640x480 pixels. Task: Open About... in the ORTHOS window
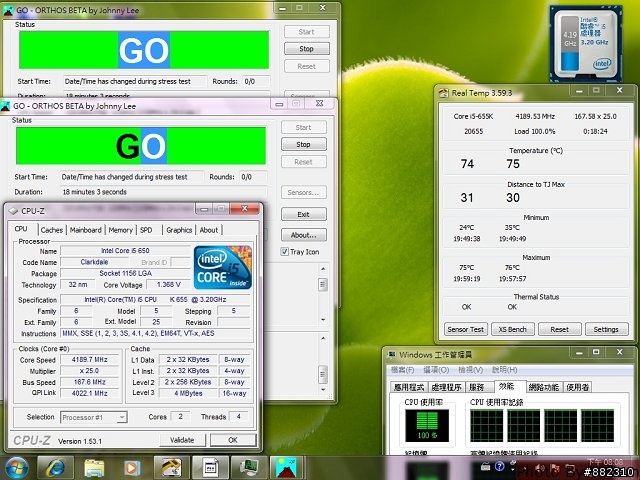point(303,235)
